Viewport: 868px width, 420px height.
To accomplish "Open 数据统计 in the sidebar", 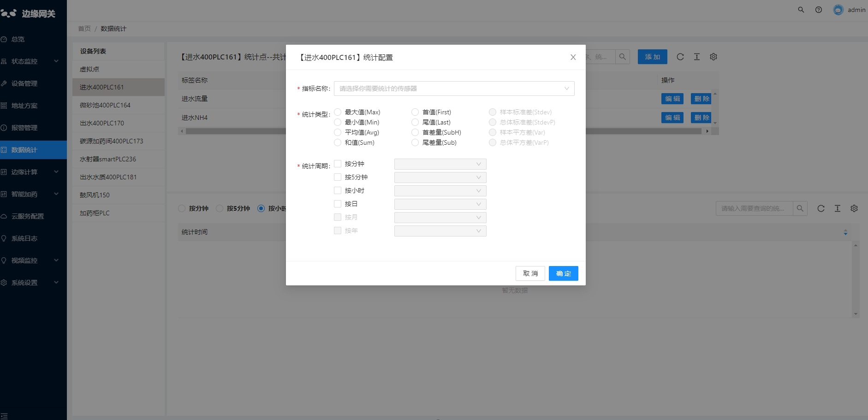I will click(x=33, y=150).
